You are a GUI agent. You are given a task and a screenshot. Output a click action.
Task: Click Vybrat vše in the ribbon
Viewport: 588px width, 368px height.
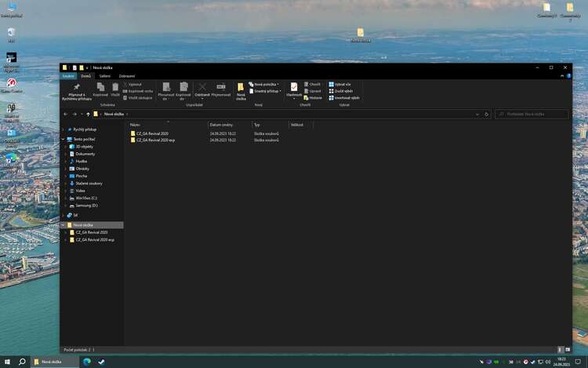tap(339, 85)
